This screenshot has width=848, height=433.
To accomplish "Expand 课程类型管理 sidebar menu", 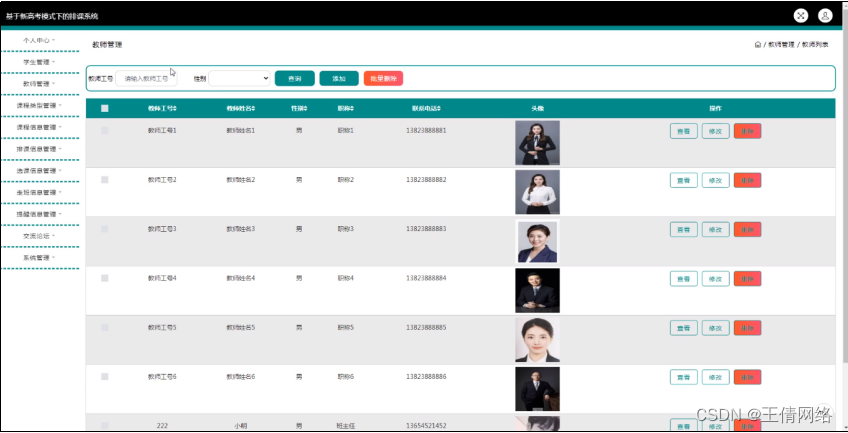I will pos(39,105).
